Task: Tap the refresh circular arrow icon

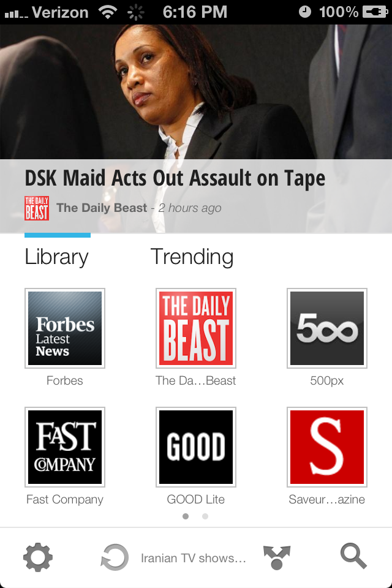Action: [x=115, y=557]
